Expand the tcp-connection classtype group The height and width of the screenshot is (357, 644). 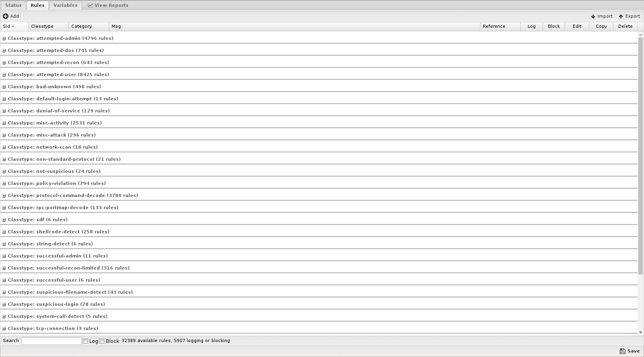click(4, 329)
